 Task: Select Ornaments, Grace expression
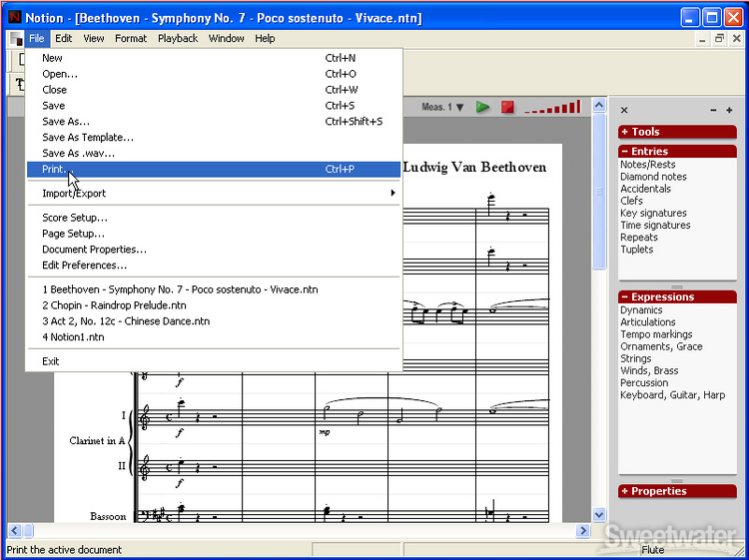coord(661,346)
